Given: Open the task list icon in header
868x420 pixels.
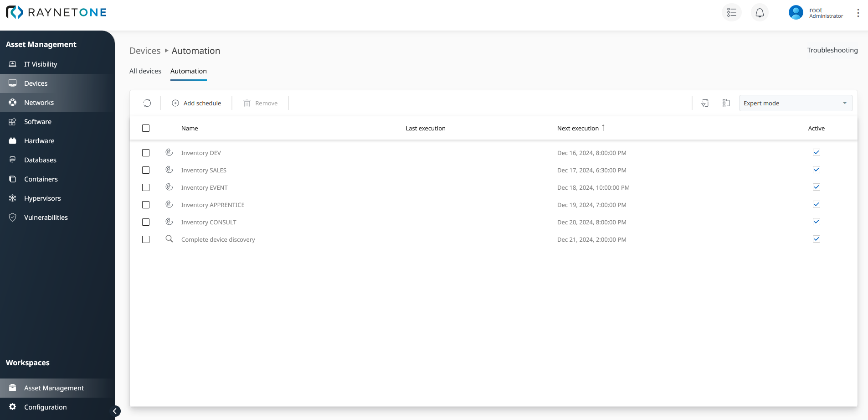Looking at the screenshot, I should coord(731,13).
